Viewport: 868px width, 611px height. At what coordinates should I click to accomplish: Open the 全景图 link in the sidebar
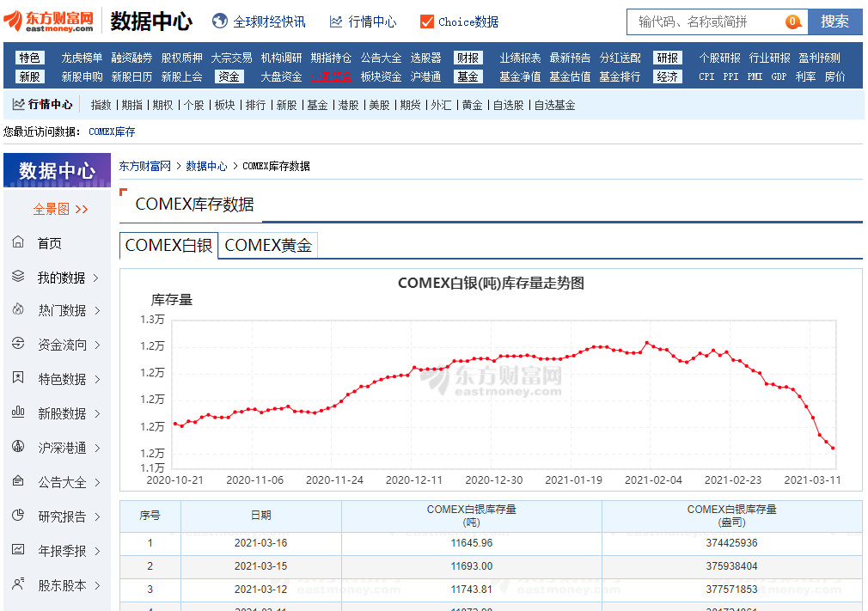pos(60,209)
